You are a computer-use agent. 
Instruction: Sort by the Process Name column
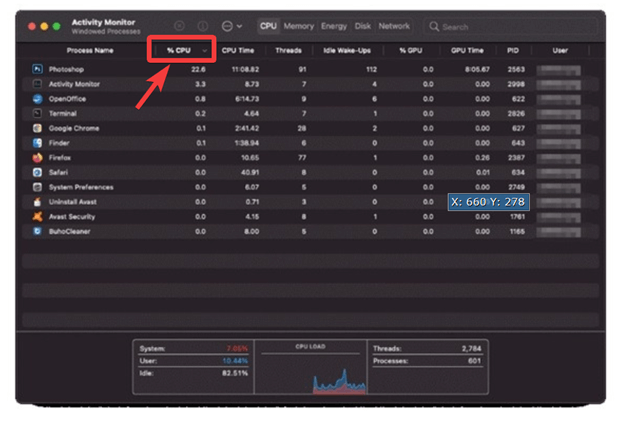(x=90, y=51)
